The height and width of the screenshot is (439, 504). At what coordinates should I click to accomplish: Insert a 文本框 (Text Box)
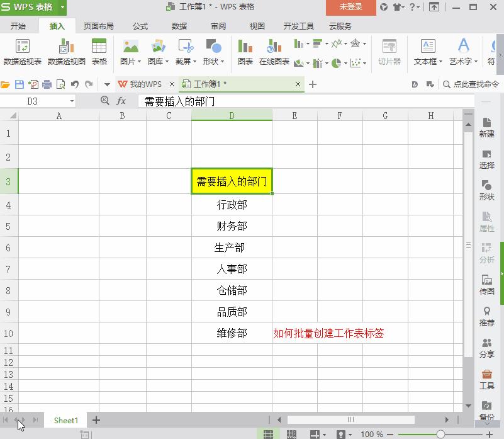[428, 50]
